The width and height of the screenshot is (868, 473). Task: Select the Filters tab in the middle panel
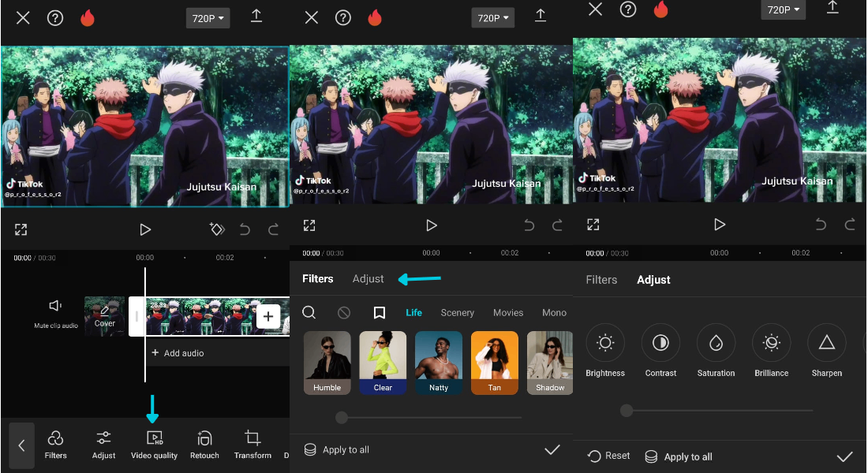coord(318,279)
